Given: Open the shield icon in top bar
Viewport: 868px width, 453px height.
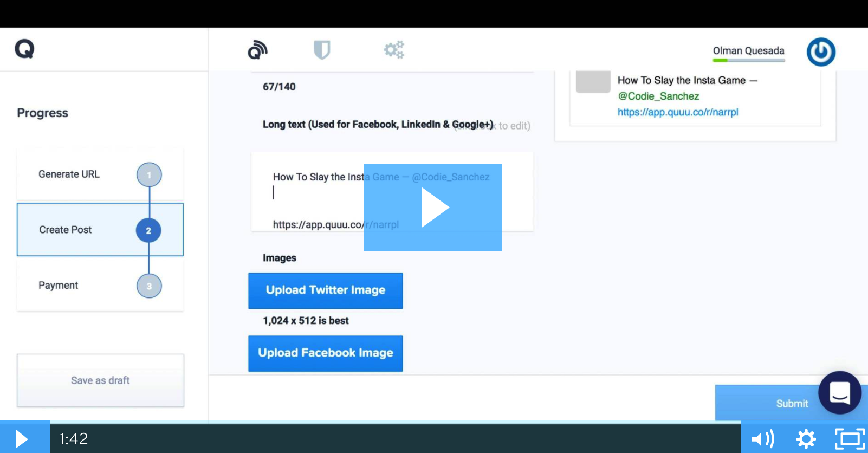Looking at the screenshot, I should (322, 50).
